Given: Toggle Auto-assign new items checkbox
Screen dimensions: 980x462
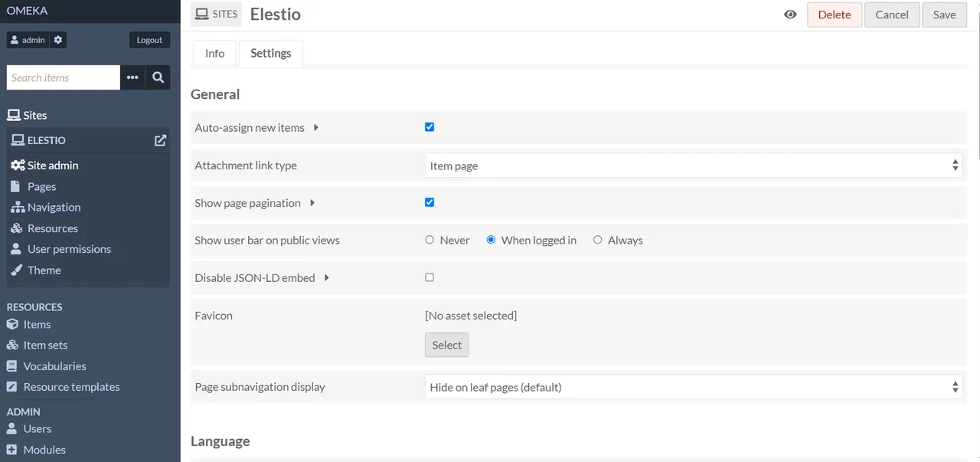Looking at the screenshot, I should [430, 127].
